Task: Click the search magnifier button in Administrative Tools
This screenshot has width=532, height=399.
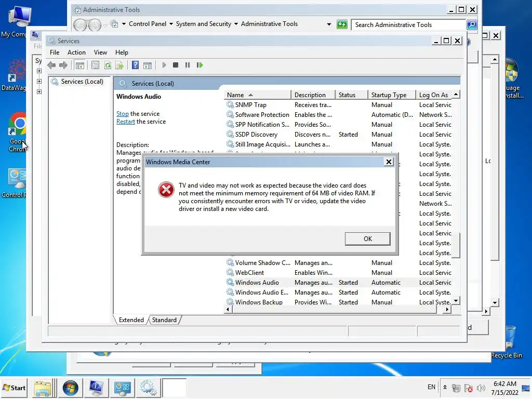Action: point(472,25)
